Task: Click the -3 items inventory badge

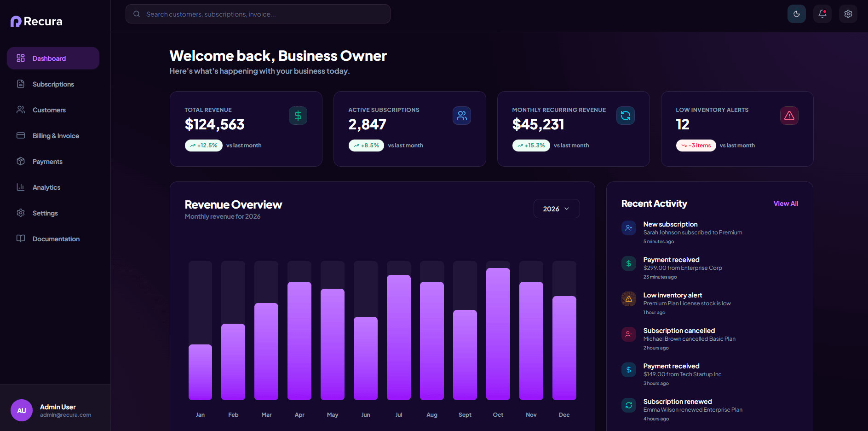Action: click(696, 146)
